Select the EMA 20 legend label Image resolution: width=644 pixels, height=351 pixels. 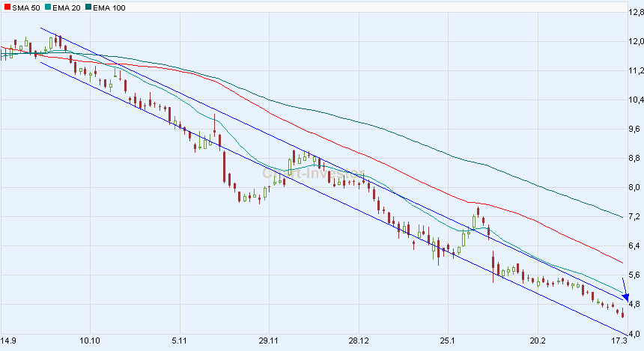click(x=68, y=7)
